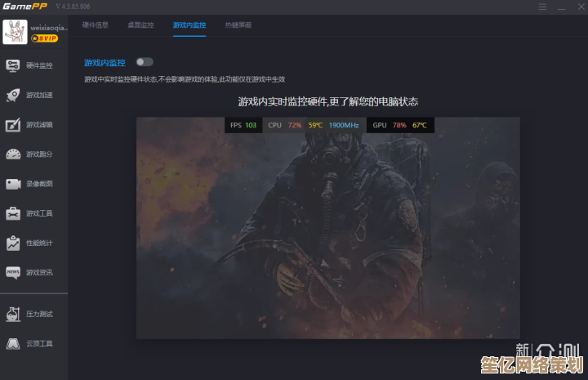Open the hamburger menu in title bar
The height and width of the screenshot is (380, 588).
coord(543,7)
